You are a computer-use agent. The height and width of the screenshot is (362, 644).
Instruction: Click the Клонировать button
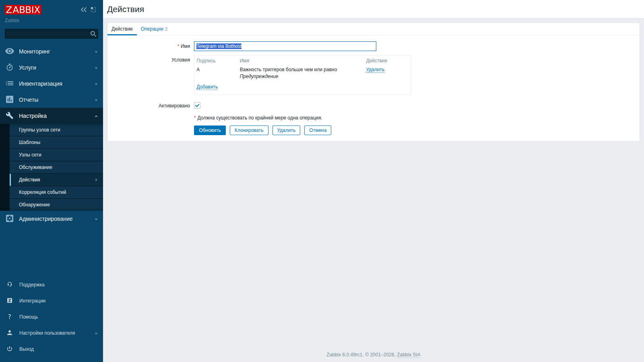click(249, 130)
